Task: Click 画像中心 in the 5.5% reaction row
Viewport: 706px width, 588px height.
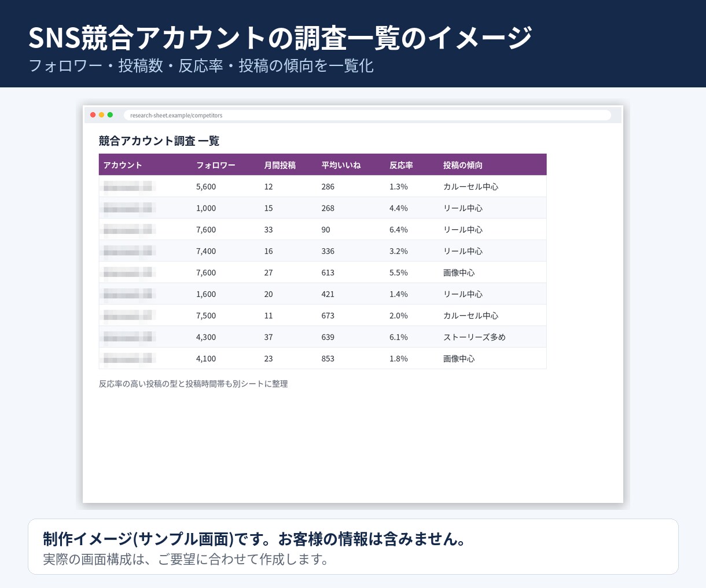Action: tap(459, 273)
